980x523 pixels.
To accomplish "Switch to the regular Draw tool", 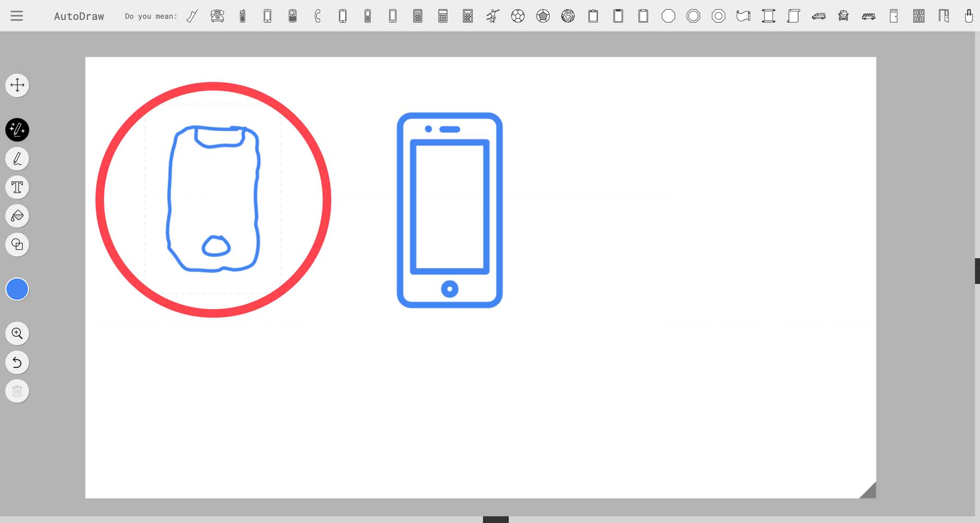I will coord(17,158).
